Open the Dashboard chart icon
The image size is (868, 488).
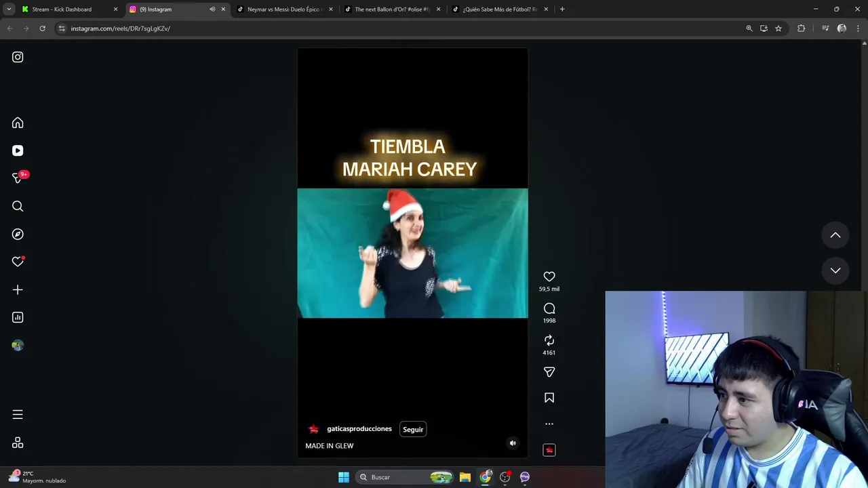18,317
